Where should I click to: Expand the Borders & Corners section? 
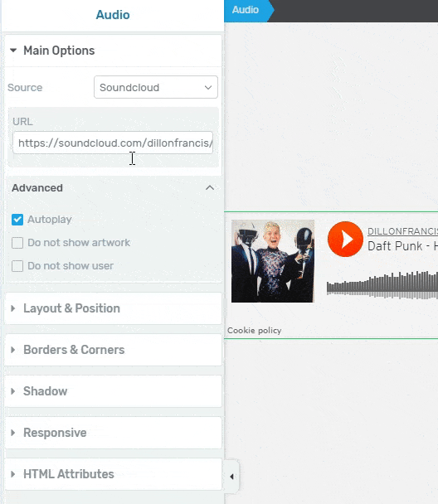pyautogui.click(x=113, y=350)
